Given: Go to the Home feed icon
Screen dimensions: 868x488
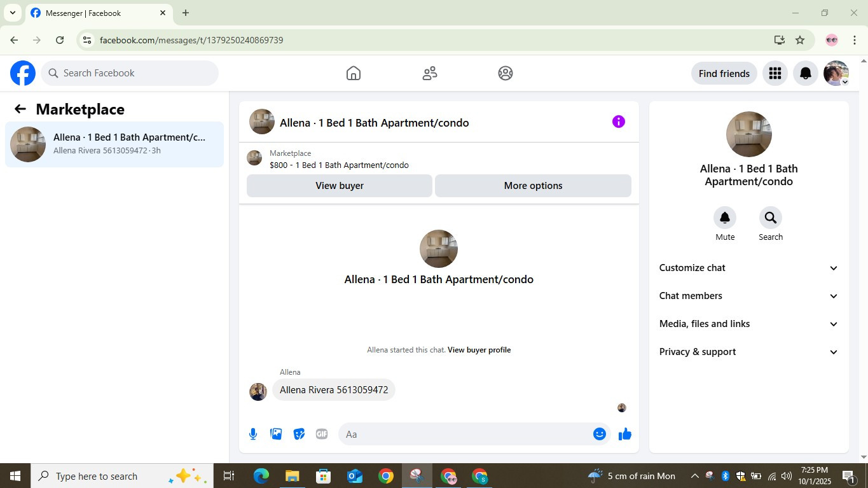Looking at the screenshot, I should point(354,73).
